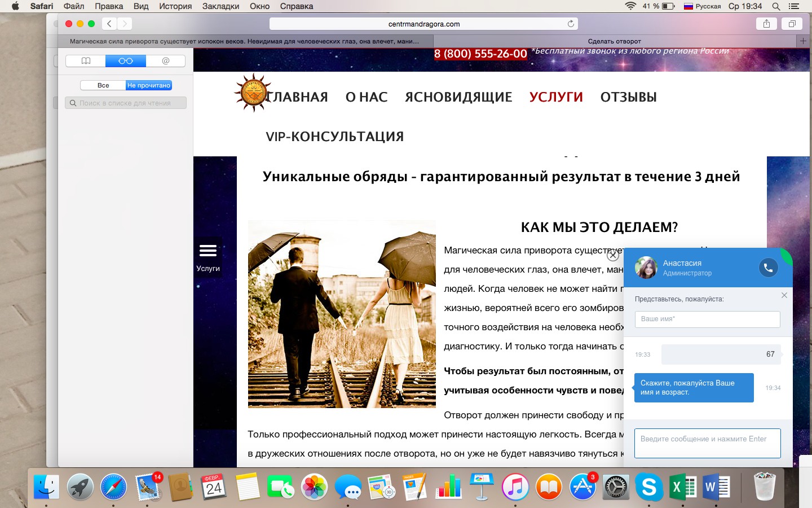Open Finder from the Dock
This screenshot has height=508, width=812.
46,486
